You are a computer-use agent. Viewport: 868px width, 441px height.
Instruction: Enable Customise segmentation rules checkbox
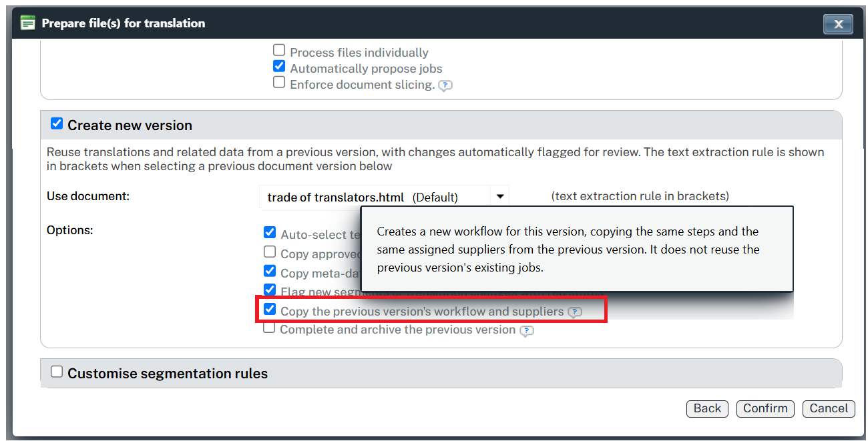pyautogui.click(x=57, y=372)
